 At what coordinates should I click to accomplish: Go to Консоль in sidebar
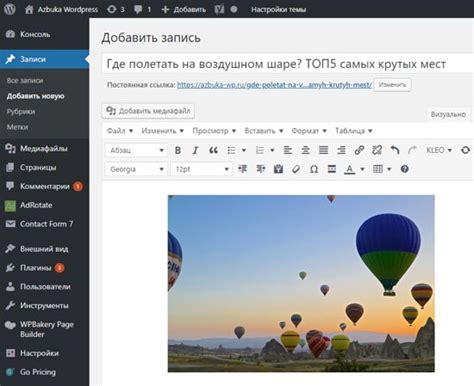44,34
